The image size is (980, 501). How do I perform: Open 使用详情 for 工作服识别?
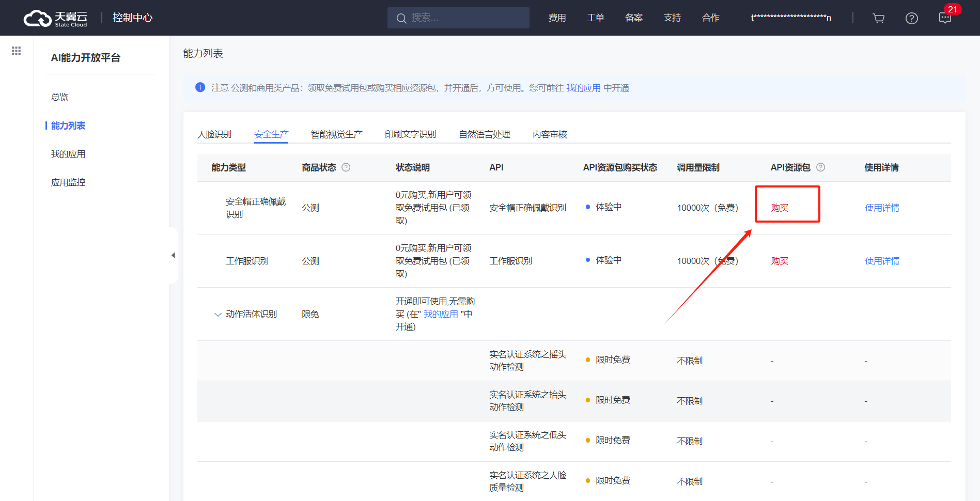pyautogui.click(x=882, y=261)
